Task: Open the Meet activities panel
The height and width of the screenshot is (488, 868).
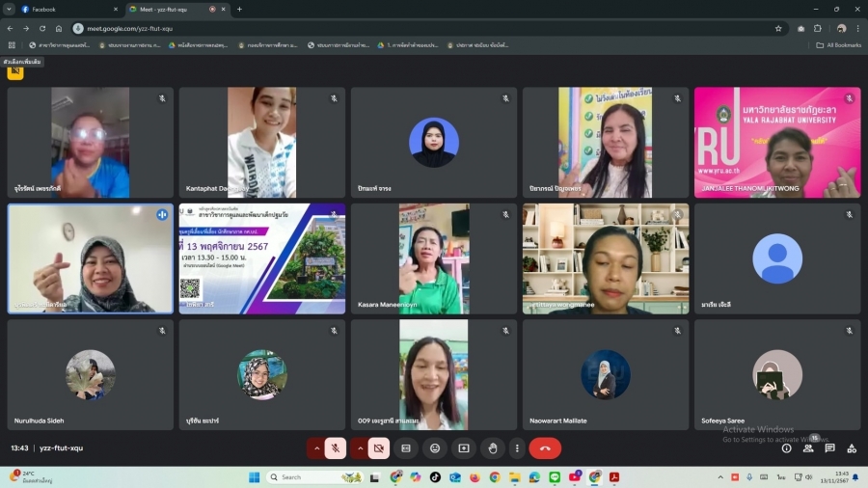Action: 852,448
